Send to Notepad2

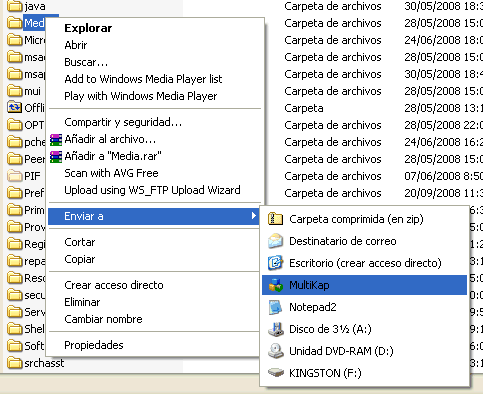click(x=364, y=307)
